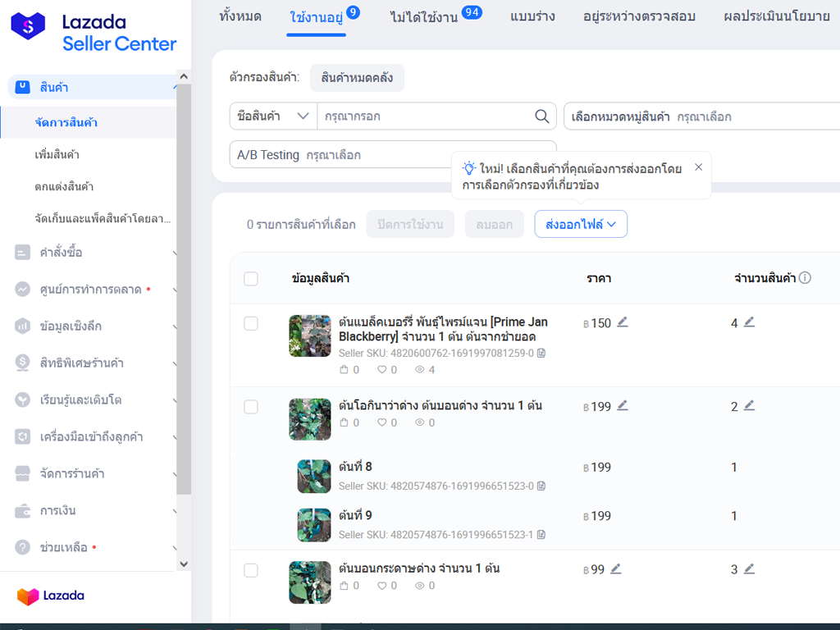
Task: Edit stock quantity of ต้นบอนกระดาษด่าง
Action: point(749,568)
